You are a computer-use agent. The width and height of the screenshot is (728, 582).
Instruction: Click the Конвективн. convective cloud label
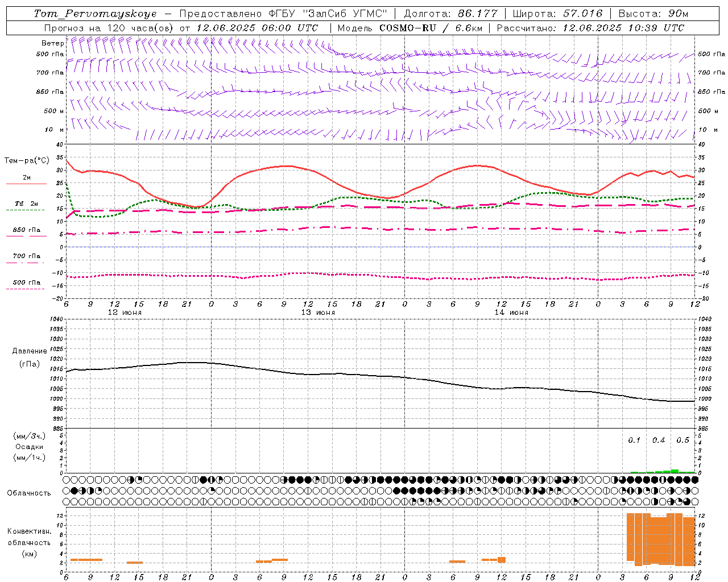tap(29, 531)
